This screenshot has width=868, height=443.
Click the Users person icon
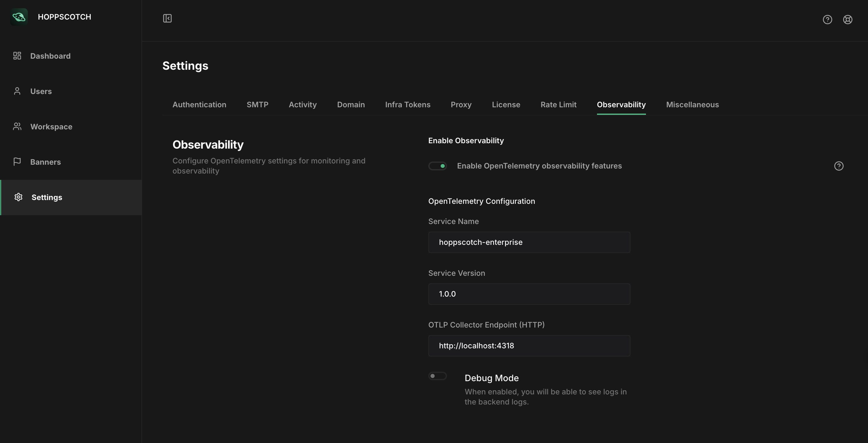click(x=17, y=91)
